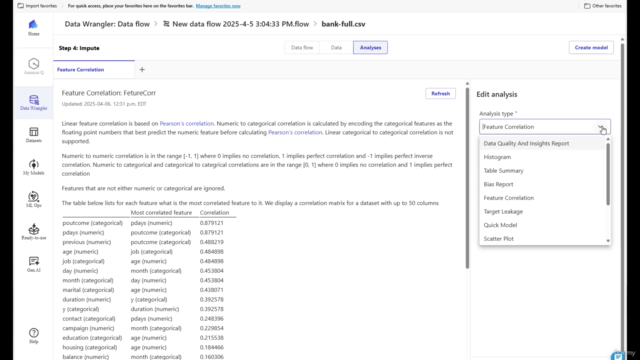
Task: Select the Feature Correlation analysis tab
Action: (x=80, y=69)
